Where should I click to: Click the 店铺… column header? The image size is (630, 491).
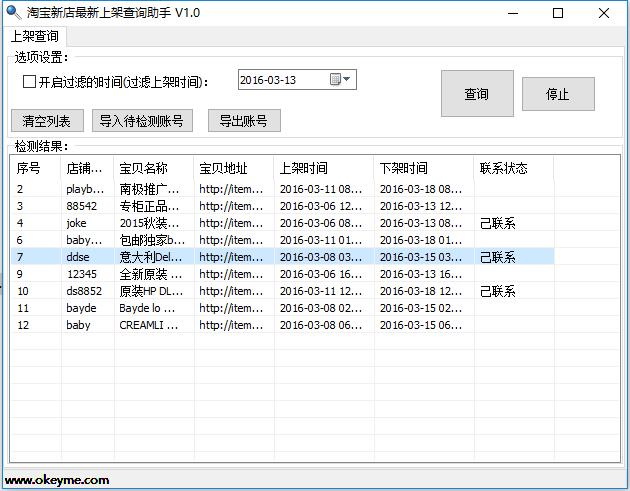click(x=87, y=168)
